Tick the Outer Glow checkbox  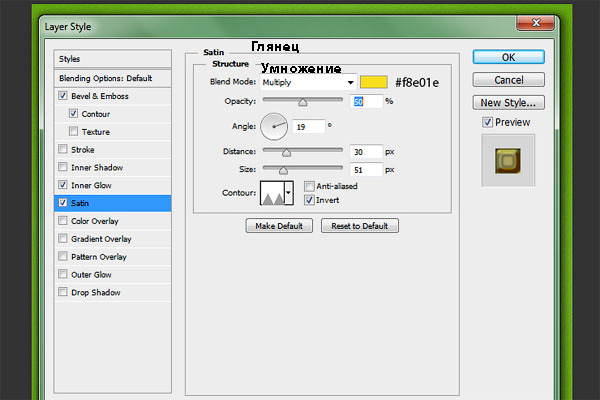pyautogui.click(x=63, y=274)
